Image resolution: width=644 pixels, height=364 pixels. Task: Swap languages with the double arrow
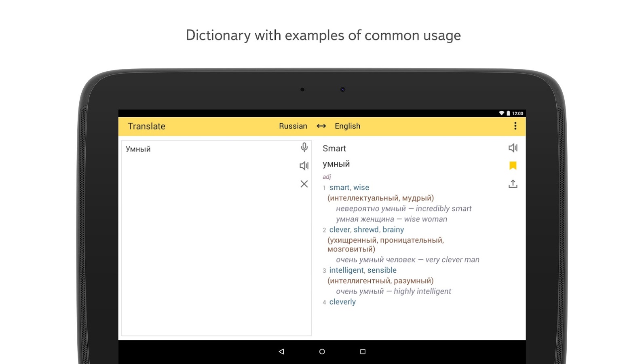coord(321,126)
